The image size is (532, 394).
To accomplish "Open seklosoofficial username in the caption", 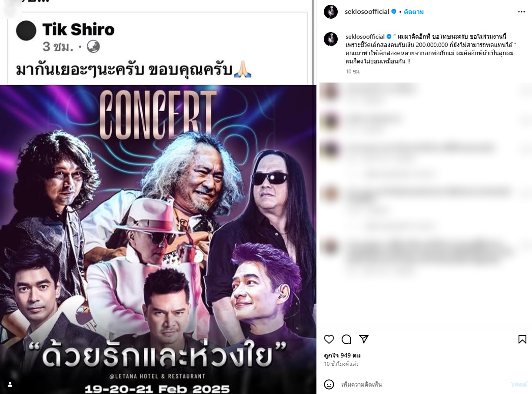I will point(365,36).
